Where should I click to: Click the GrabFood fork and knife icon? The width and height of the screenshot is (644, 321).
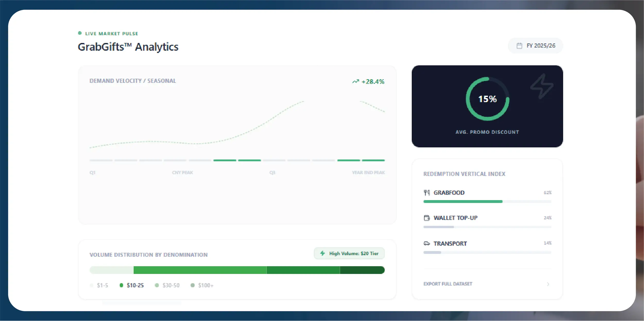(427, 193)
